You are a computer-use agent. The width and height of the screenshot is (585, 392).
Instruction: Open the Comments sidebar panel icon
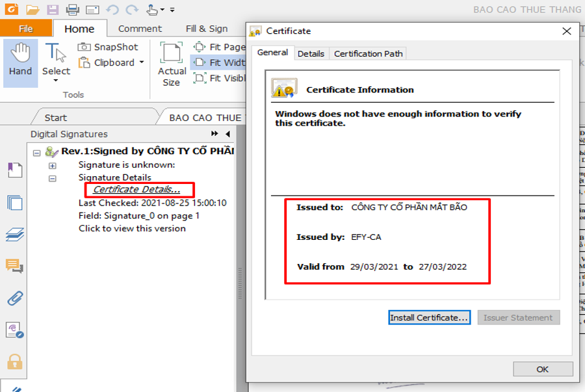coord(15,267)
